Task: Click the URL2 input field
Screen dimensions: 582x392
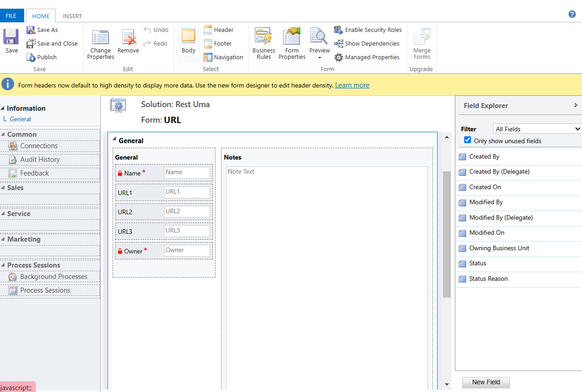Action: pos(187,211)
